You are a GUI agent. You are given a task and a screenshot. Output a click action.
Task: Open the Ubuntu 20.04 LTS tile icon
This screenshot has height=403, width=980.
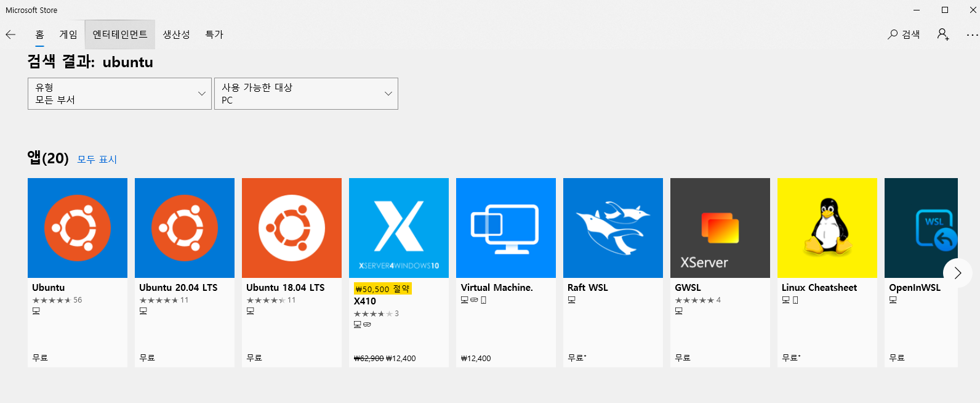click(x=185, y=228)
